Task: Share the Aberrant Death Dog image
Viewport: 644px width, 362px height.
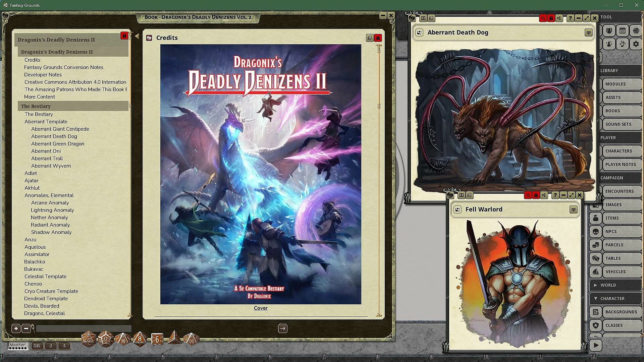Action: pyautogui.click(x=559, y=18)
